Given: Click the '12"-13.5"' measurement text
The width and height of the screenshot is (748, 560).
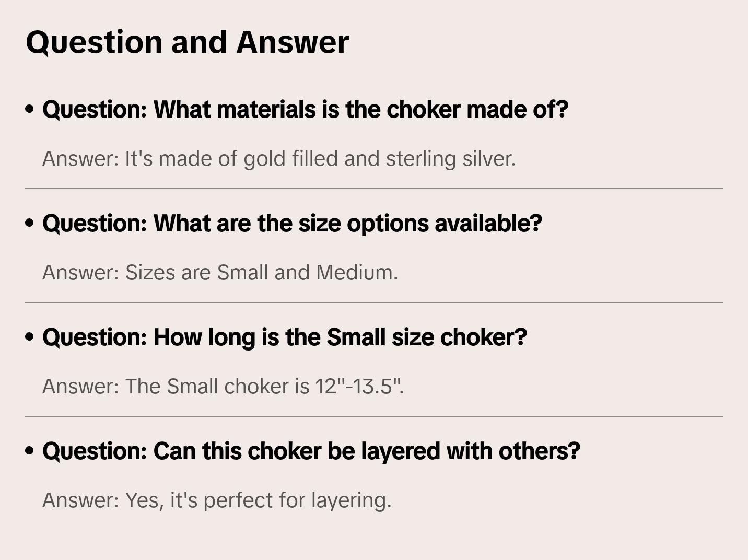Looking at the screenshot, I should (359, 387).
